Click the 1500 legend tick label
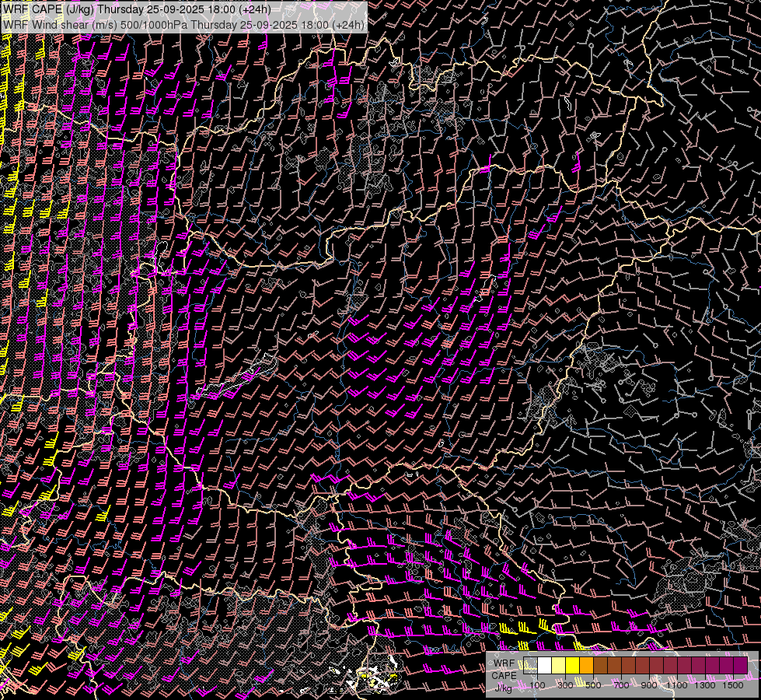761x700 pixels. click(733, 685)
